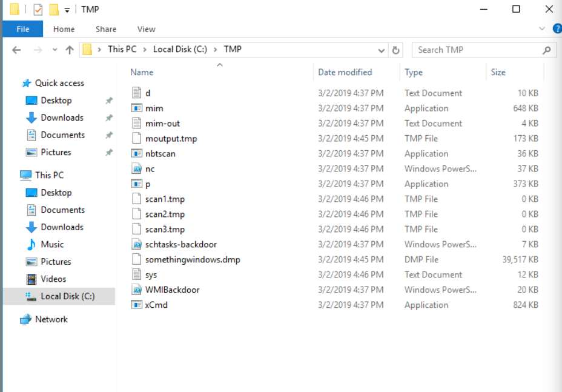Unpin Desktop using its pin icon
This screenshot has width=562, height=392.
click(109, 100)
